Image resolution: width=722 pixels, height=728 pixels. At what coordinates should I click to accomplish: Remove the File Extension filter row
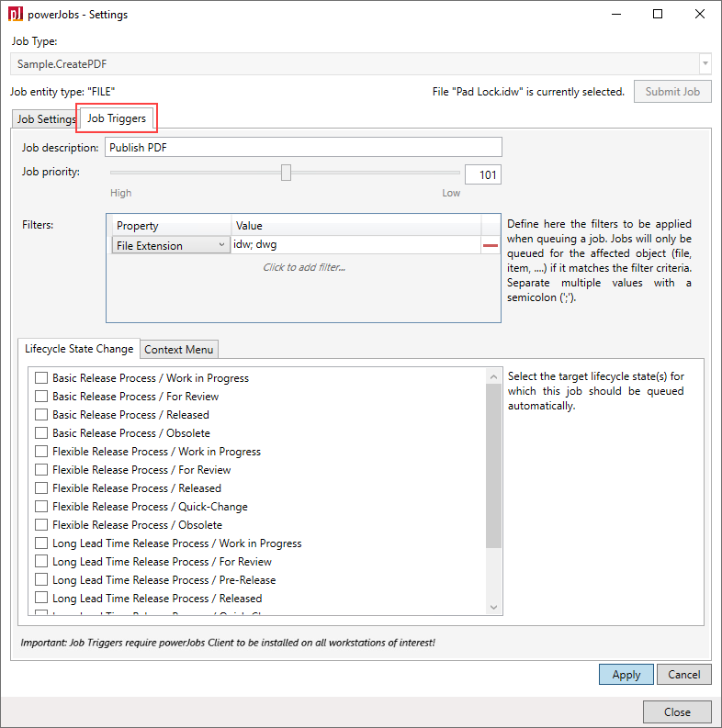(491, 245)
